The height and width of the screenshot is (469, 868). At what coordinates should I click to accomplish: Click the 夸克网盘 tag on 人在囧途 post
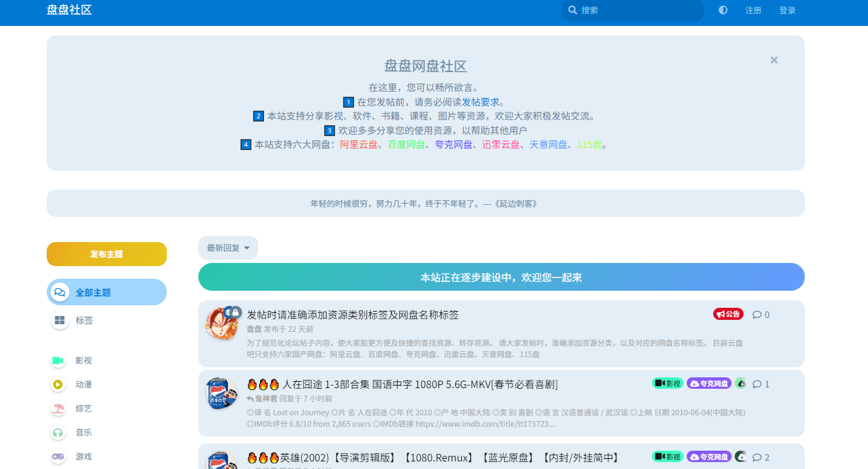coord(709,384)
